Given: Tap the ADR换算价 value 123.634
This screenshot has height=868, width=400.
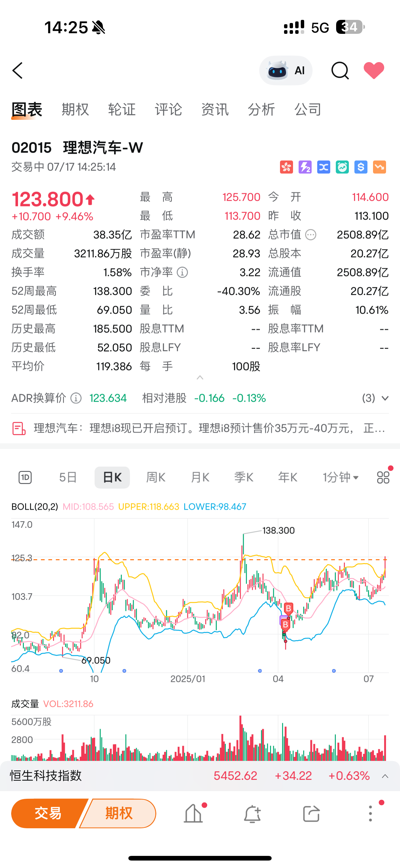Looking at the screenshot, I should point(108,398).
